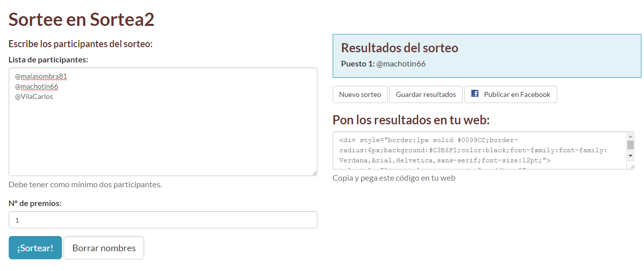The height and width of the screenshot is (271, 644).
Task: Click winner text Puesto 1: @machotin66
Action: [383, 63]
